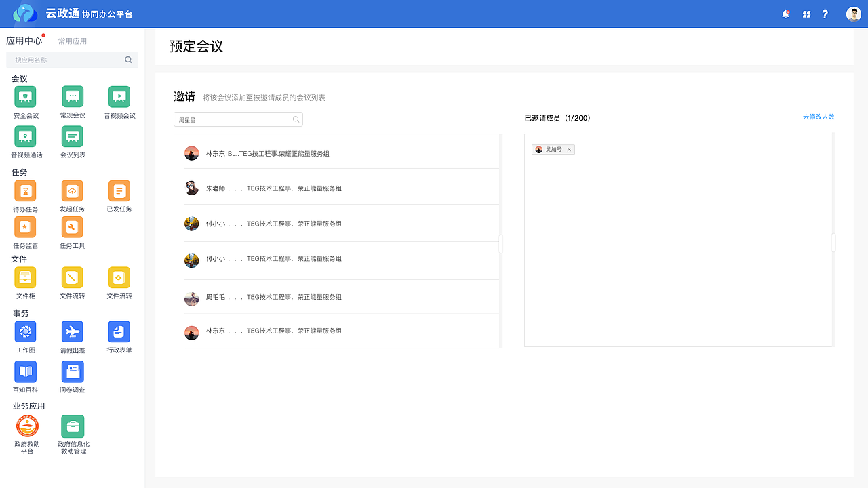Viewport: 868px width, 488px height.
Task: Open the 百知百科 book icon
Action: point(26,371)
